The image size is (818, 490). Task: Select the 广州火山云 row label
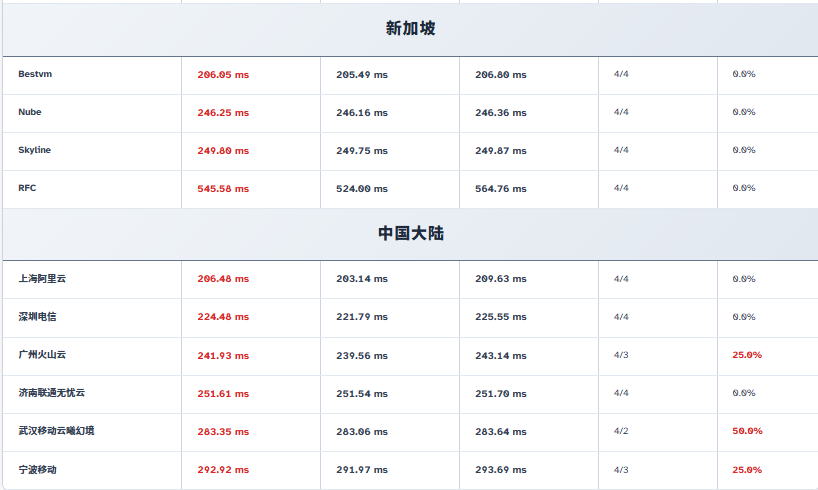42,355
